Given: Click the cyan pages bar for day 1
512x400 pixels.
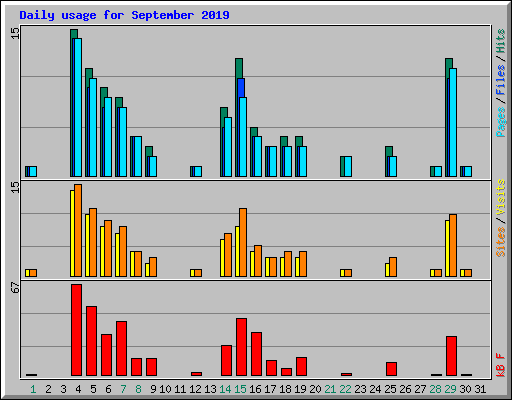Looking at the screenshot, I should [x=33, y=171].
